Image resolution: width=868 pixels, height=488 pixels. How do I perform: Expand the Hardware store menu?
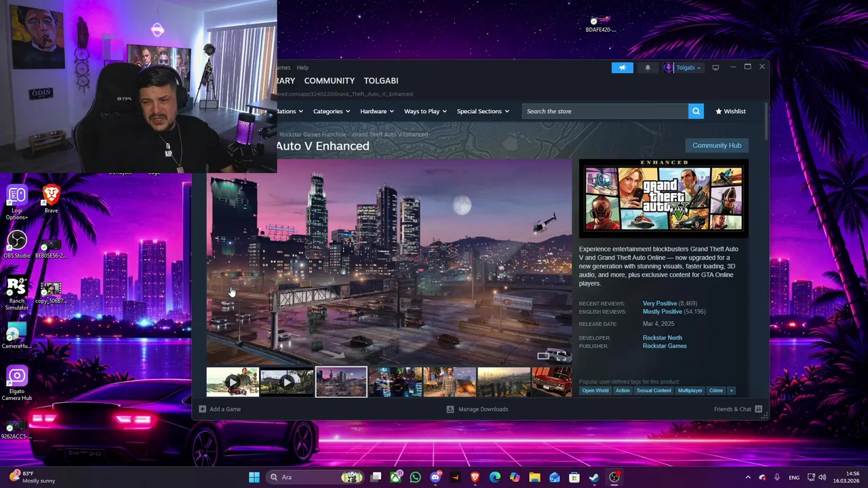(x=378, y=111)
